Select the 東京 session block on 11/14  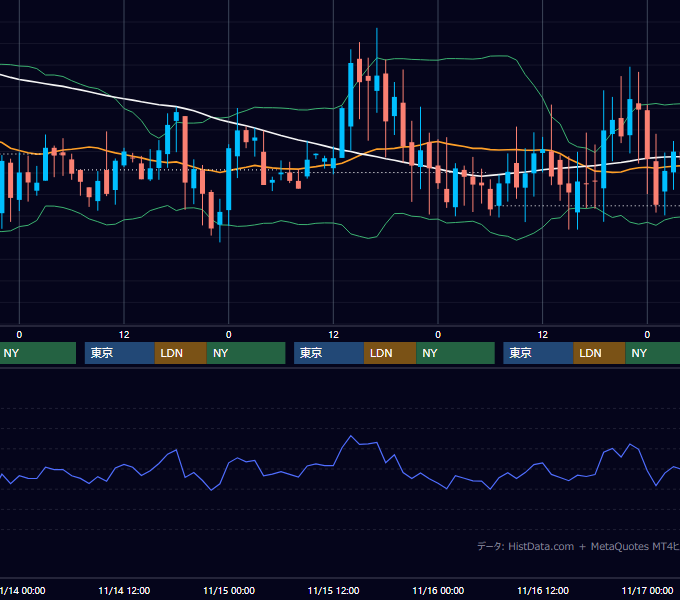click(x=120, y=353)
